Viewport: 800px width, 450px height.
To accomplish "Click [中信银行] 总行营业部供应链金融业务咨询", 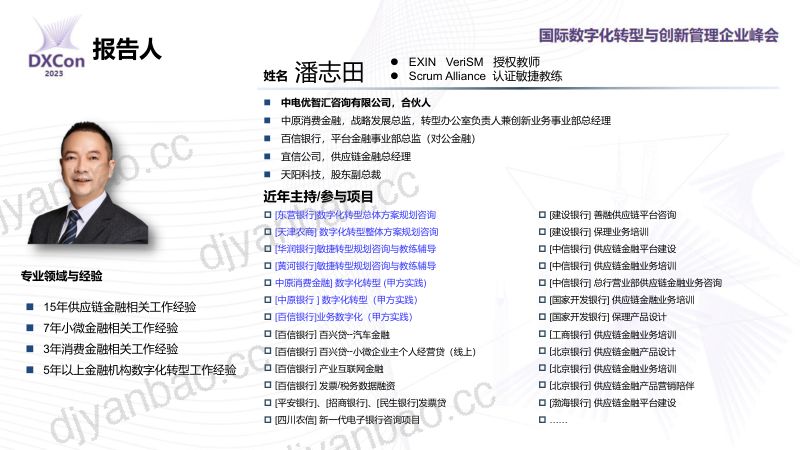I will [636, 283].
